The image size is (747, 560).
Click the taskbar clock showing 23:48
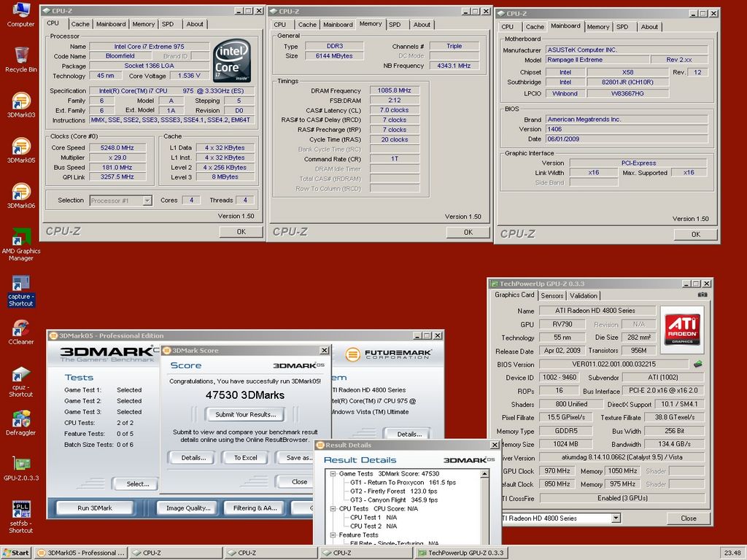[x=732, y=553]
